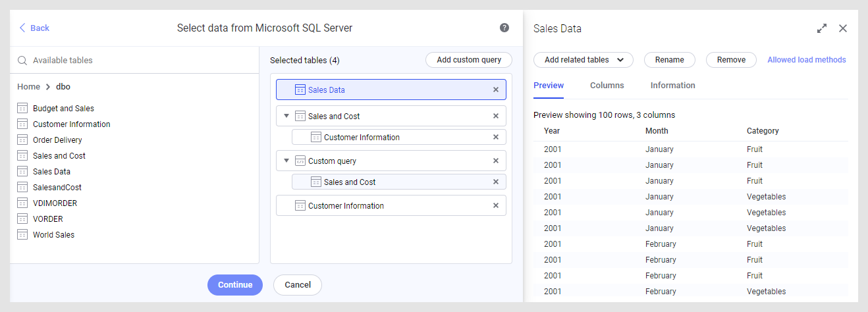This screenshot has height=312, width=868.
Task: Click the Add custom query button
Action: click(x=468, y=60)
